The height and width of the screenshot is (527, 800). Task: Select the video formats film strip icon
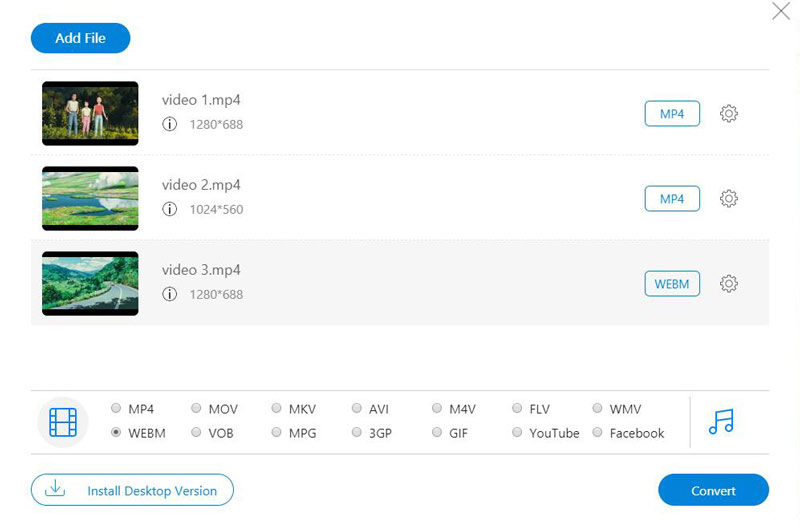coord(63,421)
